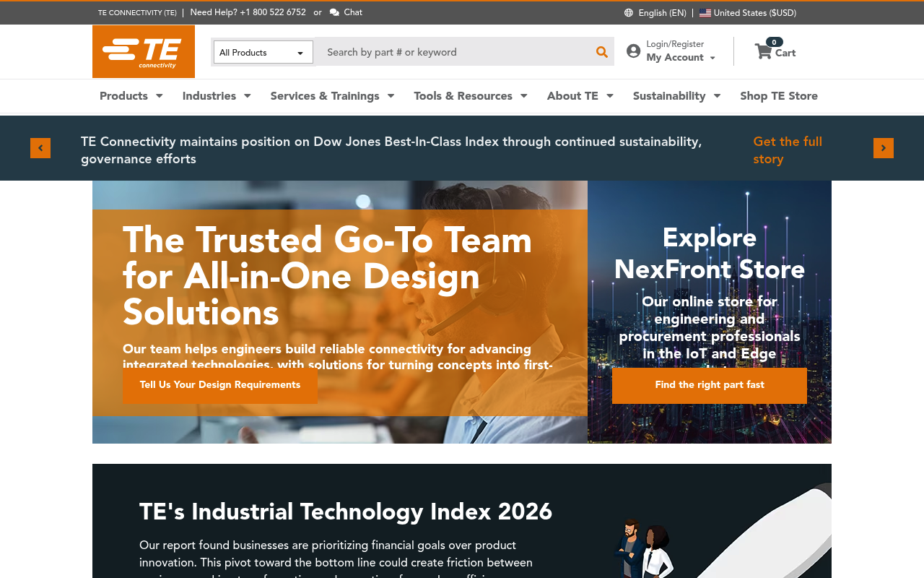The height and width of the screenshot is (578, 924).
Task: Open the Products menu
Action: [x=123, y=96]
